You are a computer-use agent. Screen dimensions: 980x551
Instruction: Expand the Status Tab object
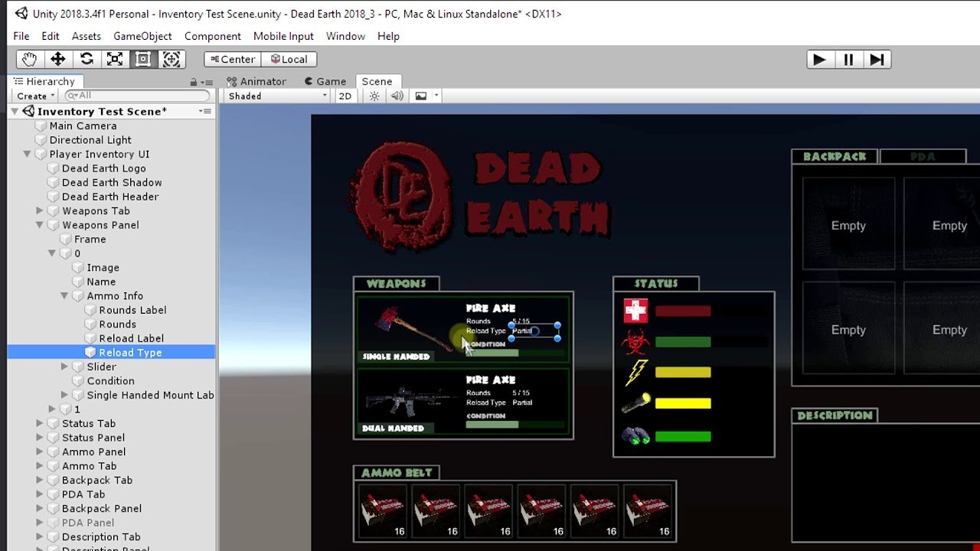point(40,423)
